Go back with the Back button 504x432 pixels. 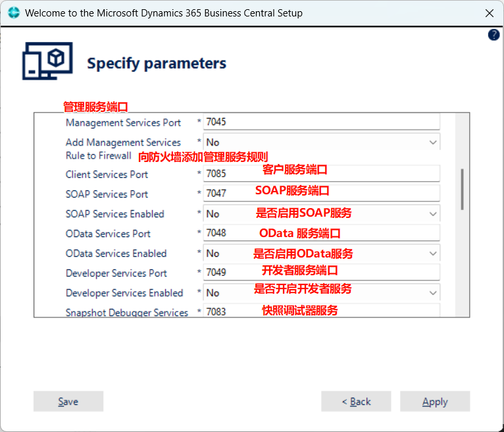point(356,401)
